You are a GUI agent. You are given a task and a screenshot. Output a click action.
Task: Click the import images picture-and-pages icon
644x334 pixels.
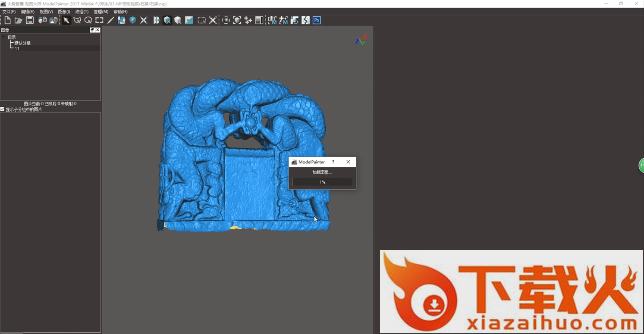pyautogui.click(x=53, y=20)
